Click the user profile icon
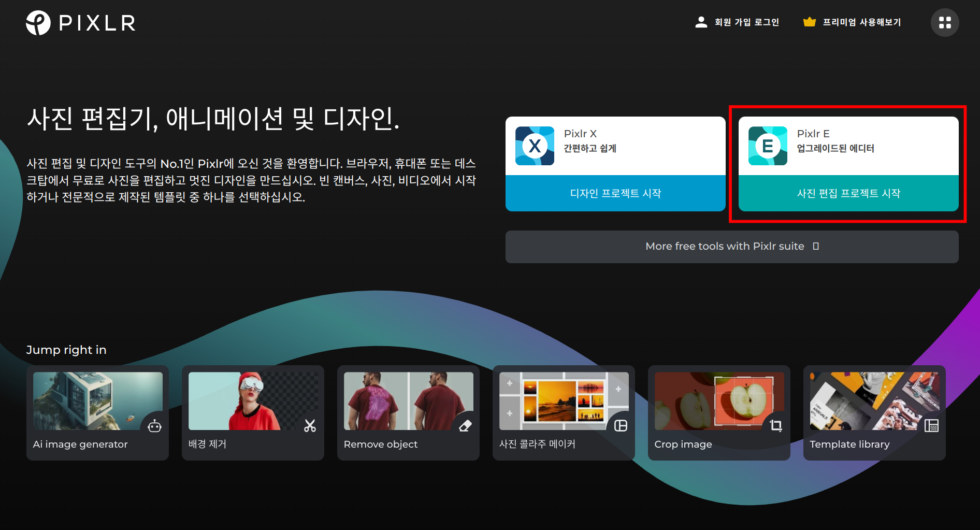Image resolution: width=980 pixels, height=530 pixels. [x=701, y=22]
